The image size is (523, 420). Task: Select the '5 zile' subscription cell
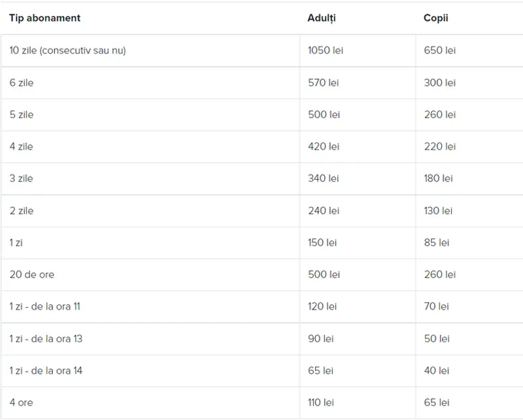tap(22, 114)
